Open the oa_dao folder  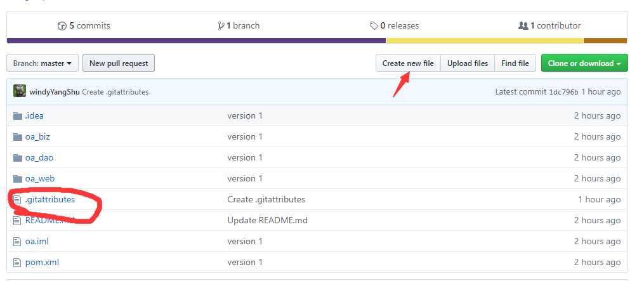(39, 158)
